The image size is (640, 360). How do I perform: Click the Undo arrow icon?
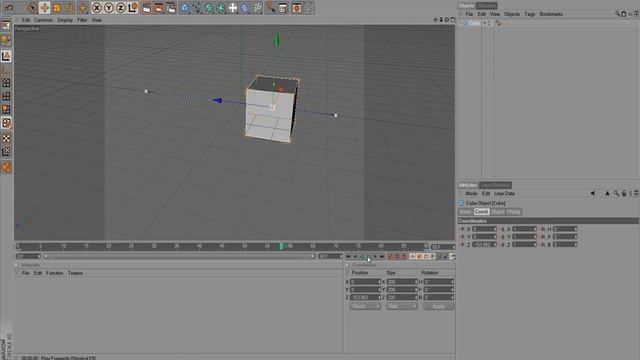click(x=9, y=8)
